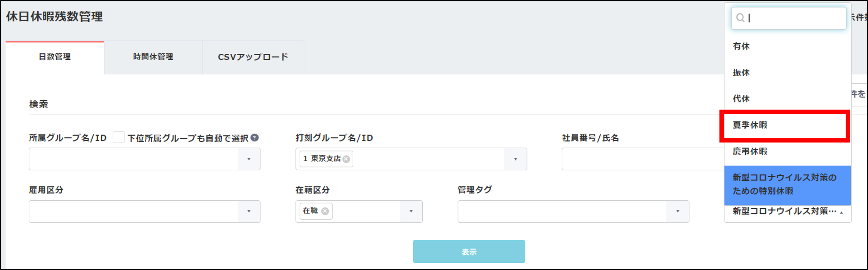Expand the 打刻グループ名/ID dropdown arrow

pos(515,159)
